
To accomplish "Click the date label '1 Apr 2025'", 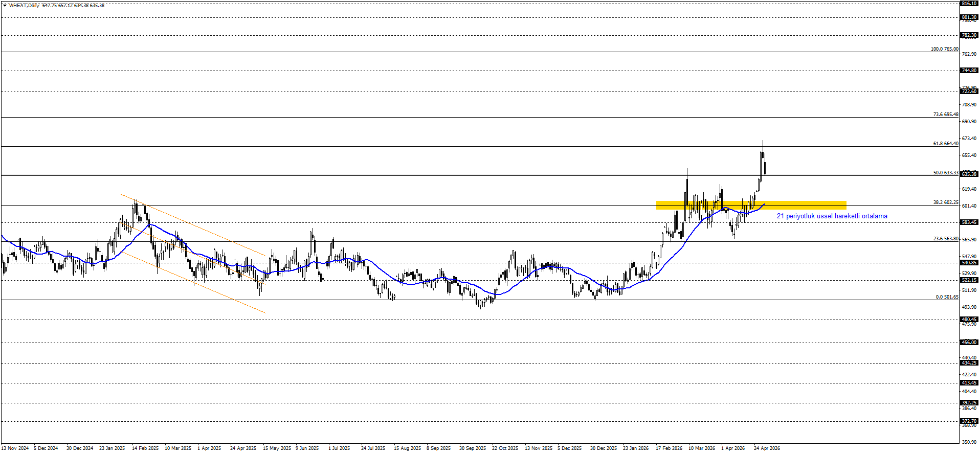I will pos(209,448).
